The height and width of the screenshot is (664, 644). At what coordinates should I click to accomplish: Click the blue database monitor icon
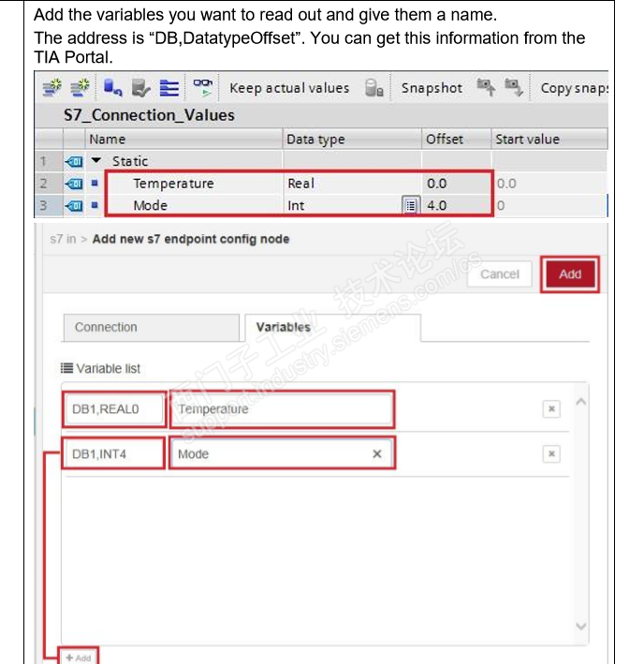tap(112, 87)
